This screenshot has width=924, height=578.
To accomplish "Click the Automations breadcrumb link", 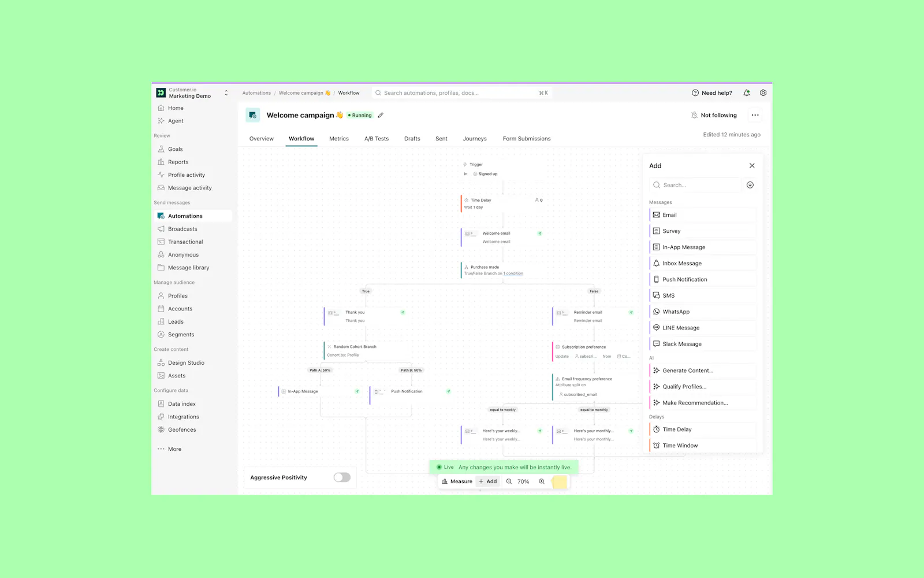I will coord(256,93).
